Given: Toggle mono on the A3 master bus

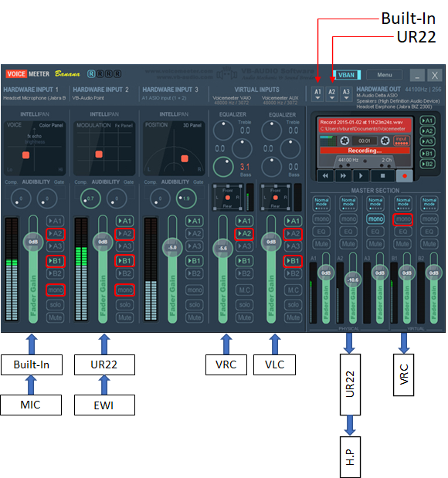Looking at the screenshot, I should pos(375,219).
